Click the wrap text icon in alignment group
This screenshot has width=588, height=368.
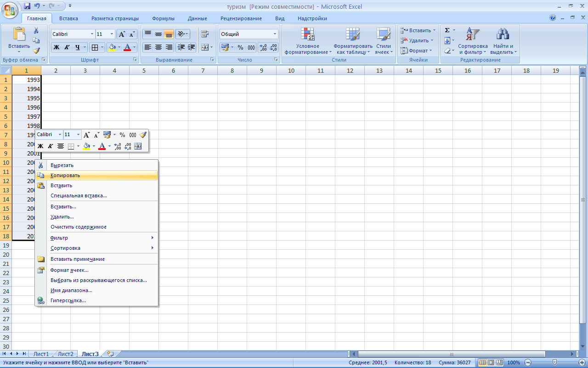coord(205,34)
